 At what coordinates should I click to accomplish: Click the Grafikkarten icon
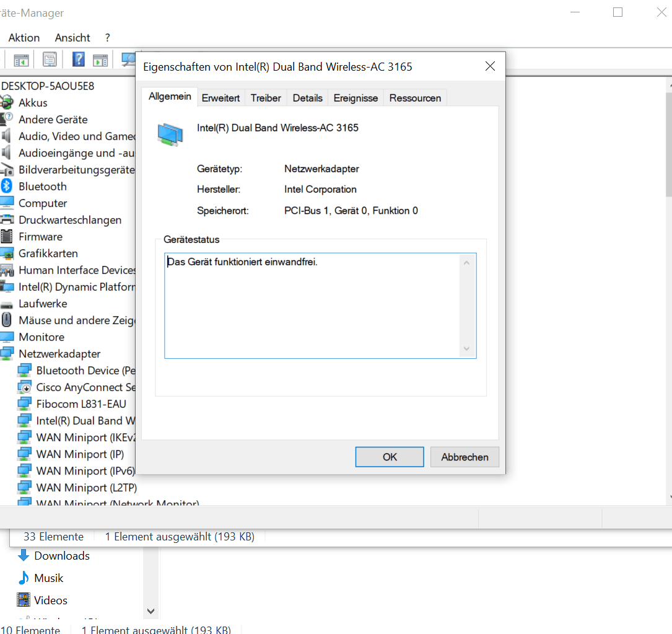tap(6, 253)
